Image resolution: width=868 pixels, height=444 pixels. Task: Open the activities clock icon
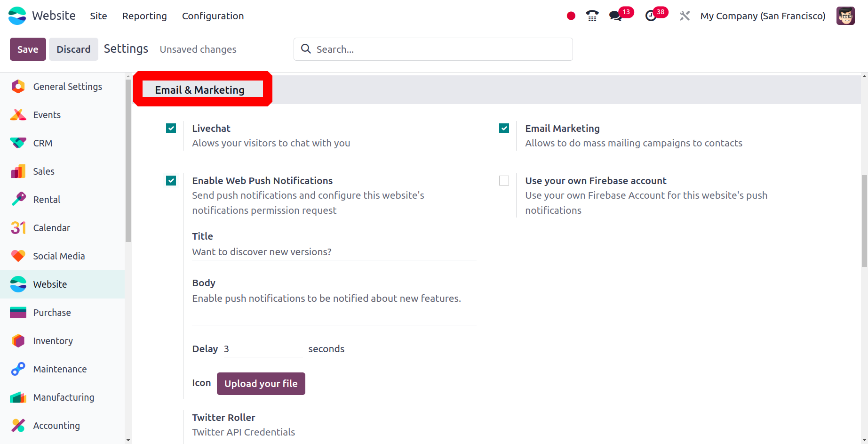[x=651, y=16]
